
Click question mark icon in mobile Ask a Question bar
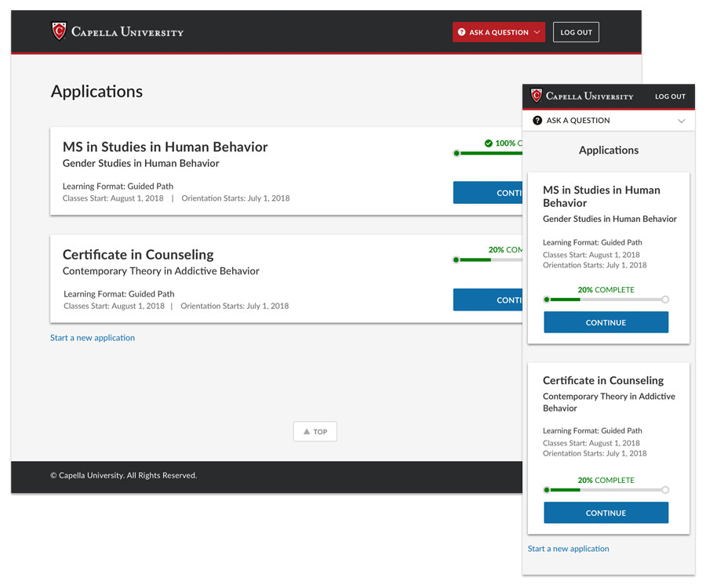(x=537, y=120)
